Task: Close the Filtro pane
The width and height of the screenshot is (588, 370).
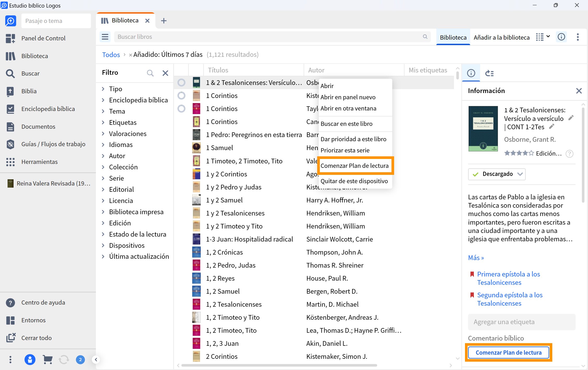Action: (165, 73)
